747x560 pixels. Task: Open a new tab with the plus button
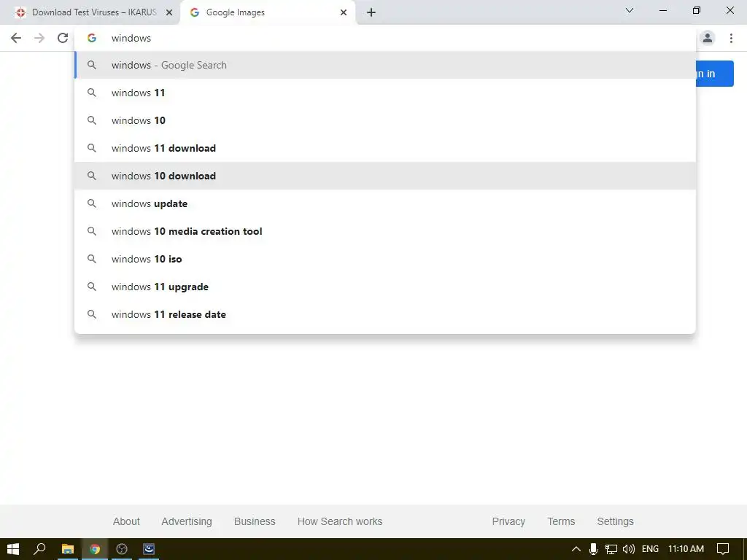tap(371, 12)
